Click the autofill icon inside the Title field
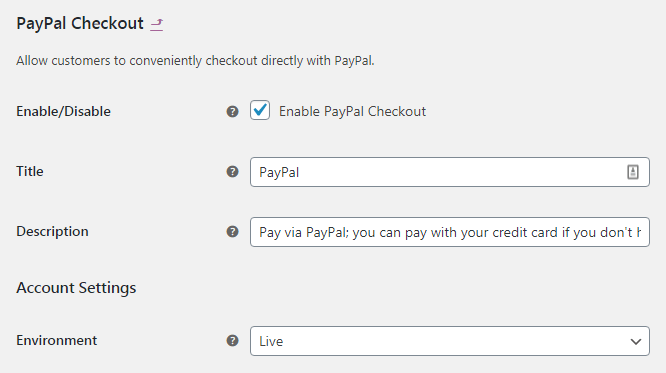The image size is (666, 373). tap(633, 172)
